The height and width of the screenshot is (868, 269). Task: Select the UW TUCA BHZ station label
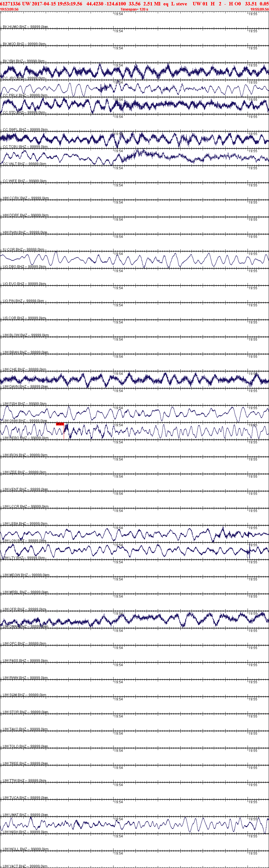(x=25, y=798)
